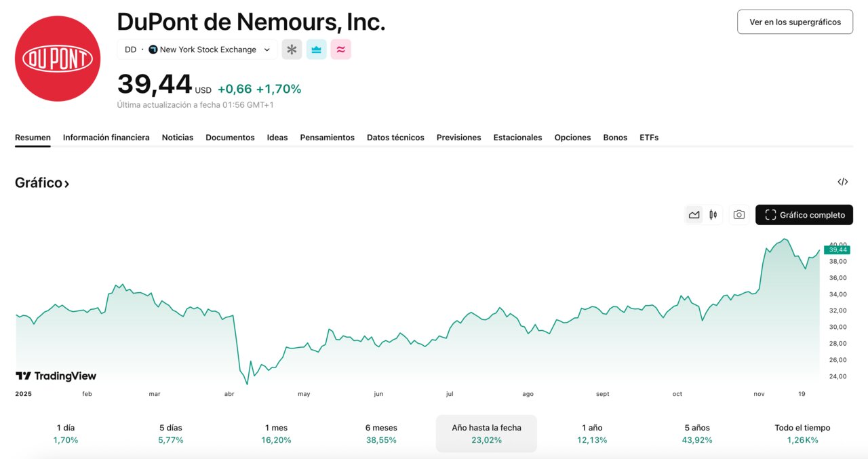Switch chart to candlestick style
This screenshot has height=459, width=868.
point(713,215)
